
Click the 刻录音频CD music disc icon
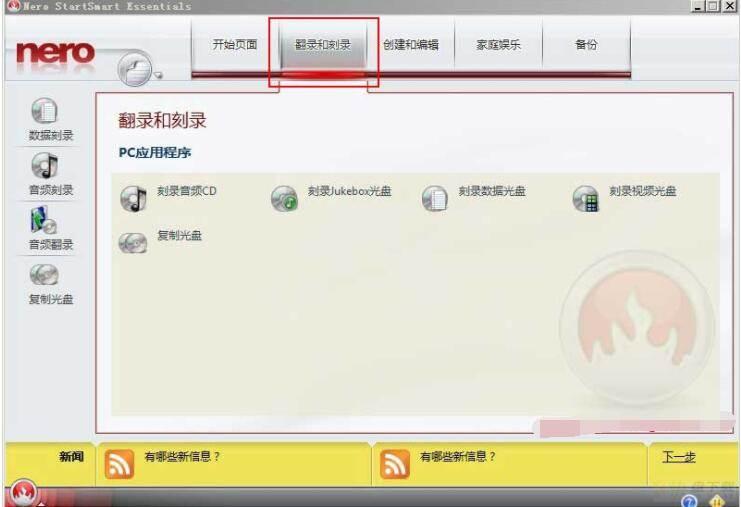click(x=133, y=198)
